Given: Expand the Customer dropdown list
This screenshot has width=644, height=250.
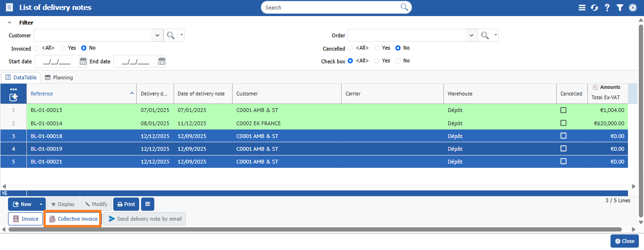Looking at the screenshot, I should point(157,35).
